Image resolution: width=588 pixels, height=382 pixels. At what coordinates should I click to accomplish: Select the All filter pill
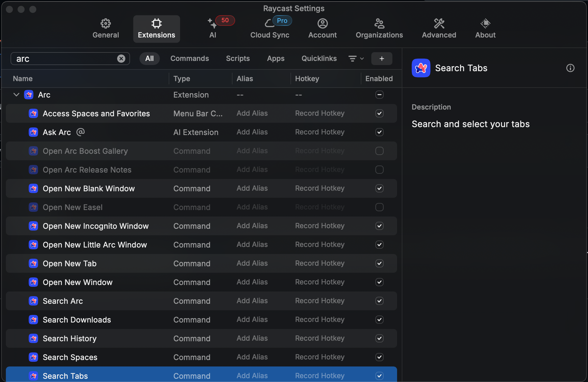click(149, 59)
